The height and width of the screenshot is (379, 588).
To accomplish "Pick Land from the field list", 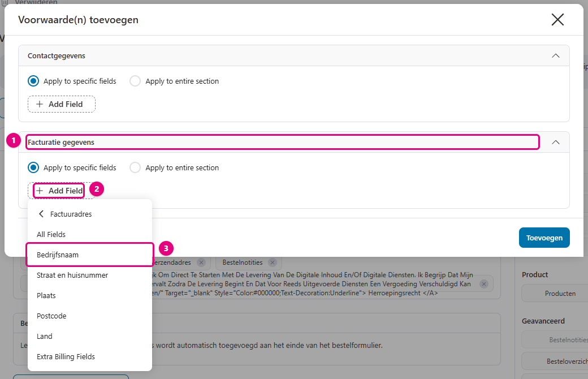I will tap(90, 336).
